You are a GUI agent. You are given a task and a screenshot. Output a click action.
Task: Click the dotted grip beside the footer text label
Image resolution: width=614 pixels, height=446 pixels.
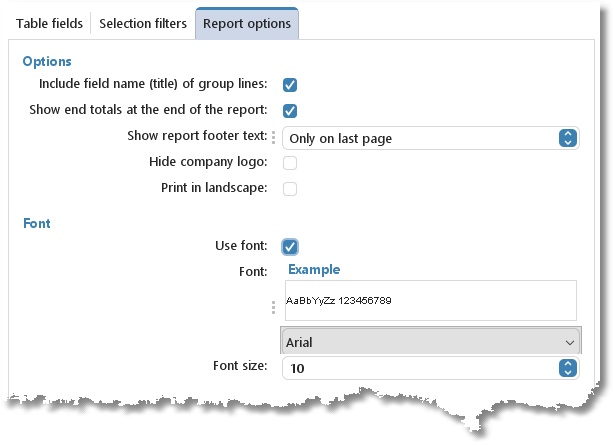(273, 137)
